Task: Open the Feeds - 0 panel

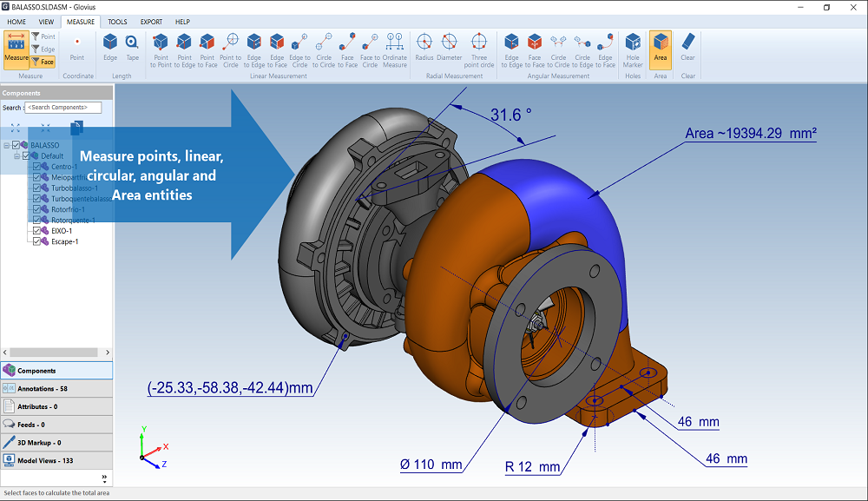Action: click(x=56, y=425)
